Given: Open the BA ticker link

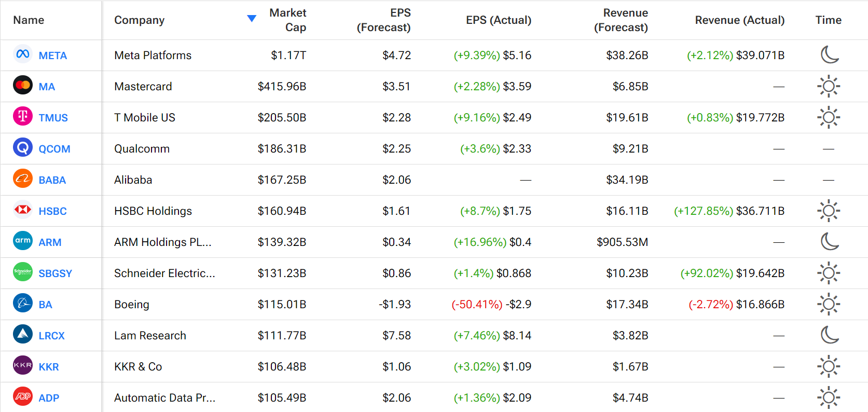Looking at the screenshot, I should [46, 305].
